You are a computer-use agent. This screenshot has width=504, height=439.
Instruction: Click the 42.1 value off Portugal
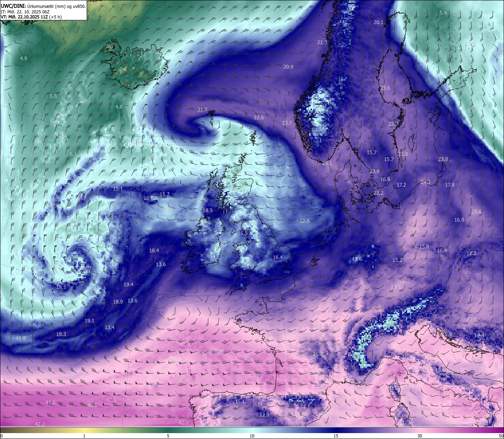pos(183,422)
